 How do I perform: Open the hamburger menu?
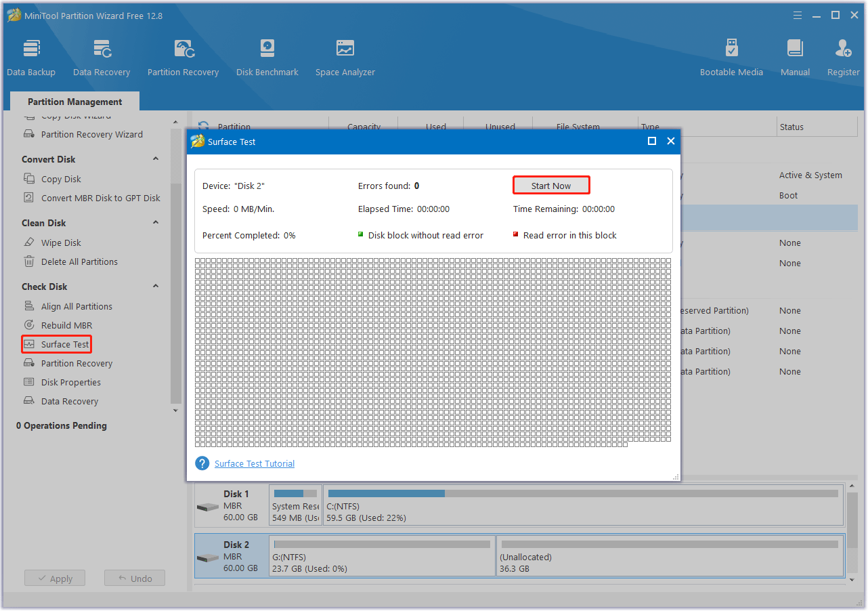(x=797, y=15)
